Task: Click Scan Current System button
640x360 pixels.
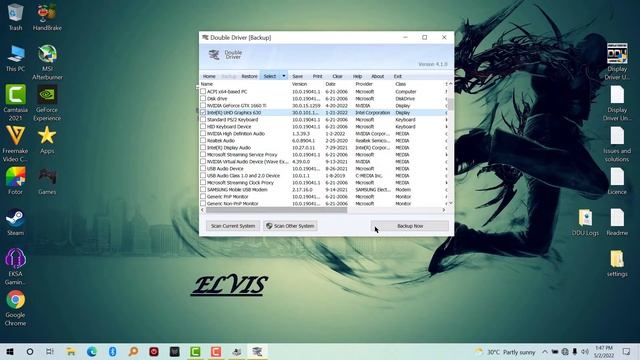Action: tap(233, 226)
